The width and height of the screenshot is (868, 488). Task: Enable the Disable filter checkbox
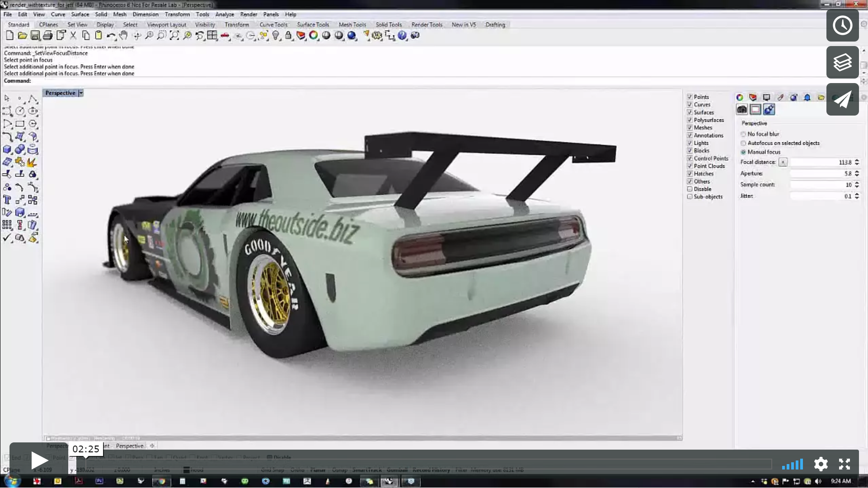click(x=690, y=189)
